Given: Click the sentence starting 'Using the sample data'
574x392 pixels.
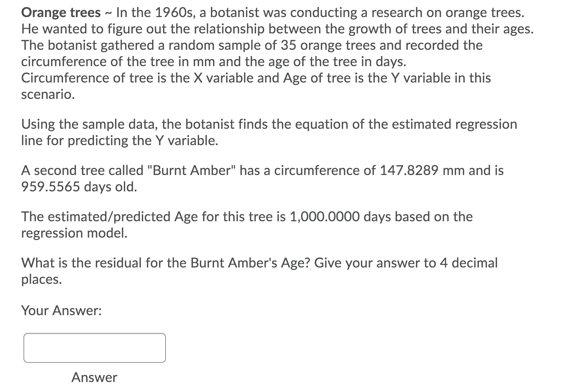Looking at the screenshot, I should [269, 132].
